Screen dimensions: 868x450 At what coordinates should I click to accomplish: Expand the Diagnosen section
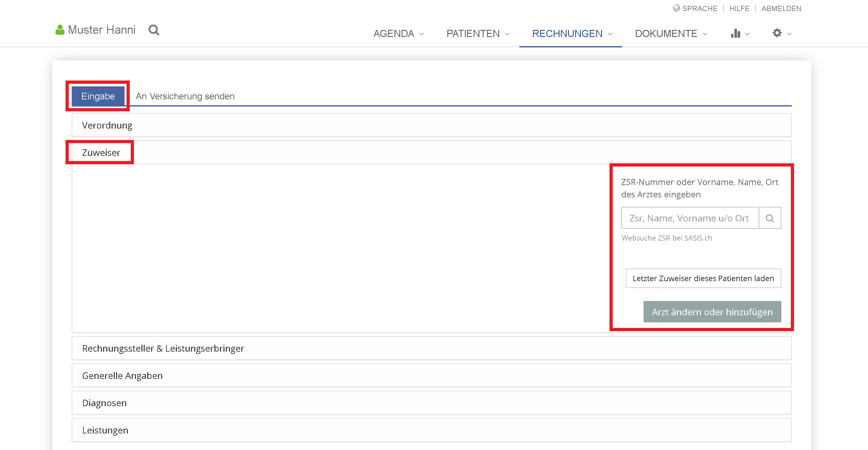[x=431, y=403]
